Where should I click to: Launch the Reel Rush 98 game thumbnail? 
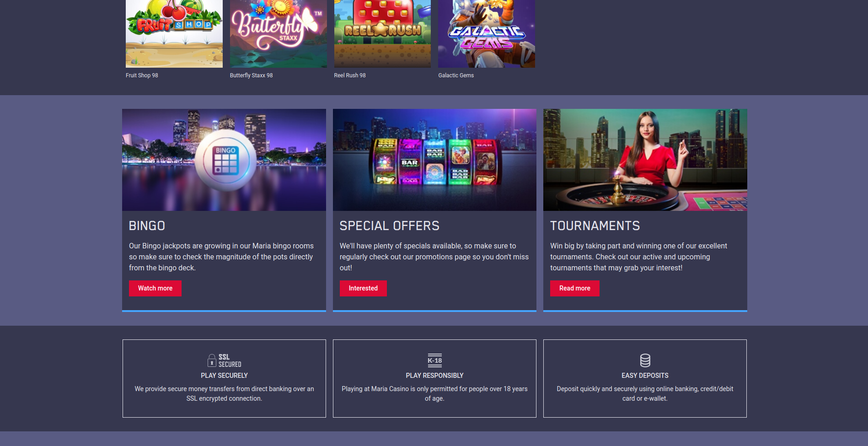pos(382,34)
